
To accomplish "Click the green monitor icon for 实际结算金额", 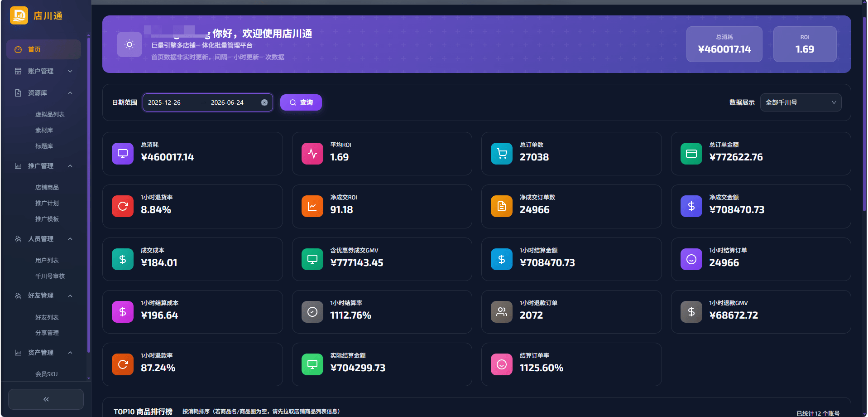I will [x=312, y=364].
